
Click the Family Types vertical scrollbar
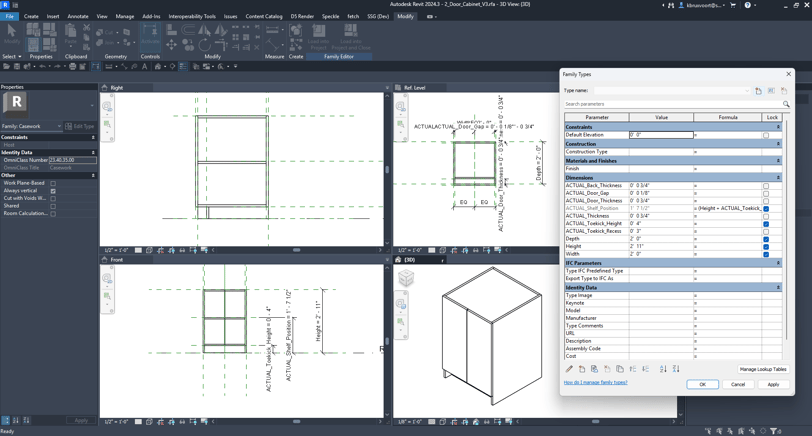click(786, 230)
